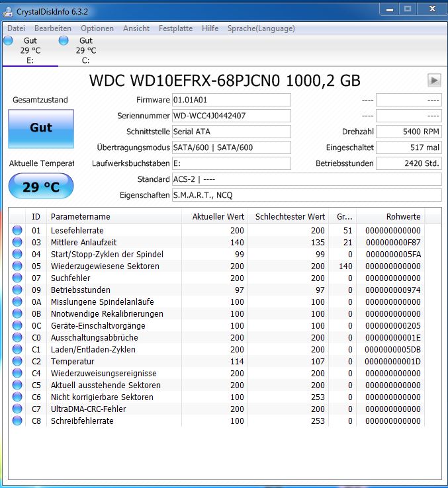The image size is (448, 488).
Task: Click status orb for Nicht korrigierbare Sektoren
Action: click(x=17, y=397)
